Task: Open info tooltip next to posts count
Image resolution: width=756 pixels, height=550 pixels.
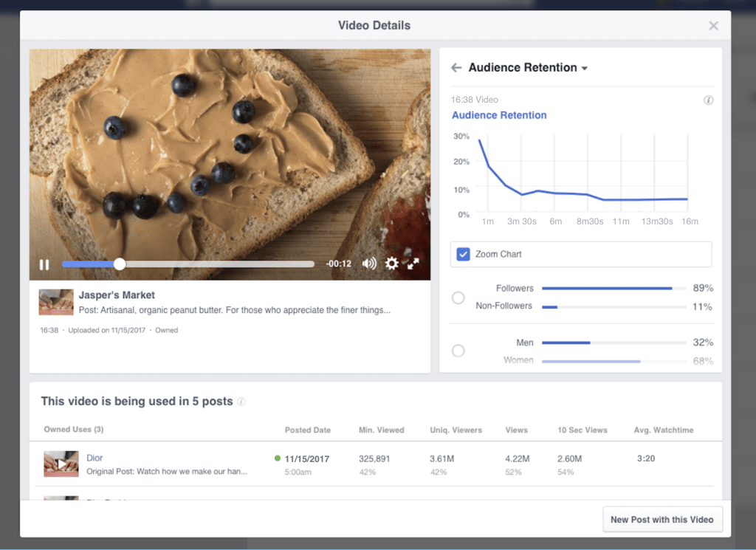Action: click(243, 401)
